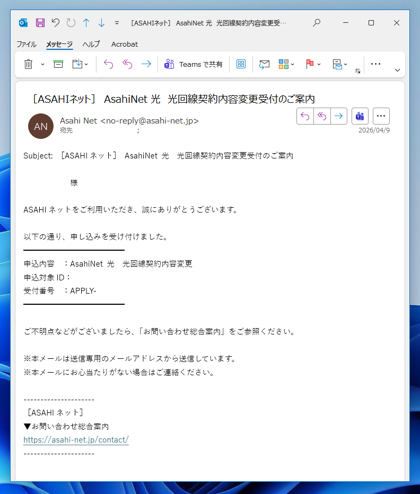This screenshot has width=420, height=494.
Task: Click the 宛先 recipient label
Action: pyautogui.click(x=66, y=130)
